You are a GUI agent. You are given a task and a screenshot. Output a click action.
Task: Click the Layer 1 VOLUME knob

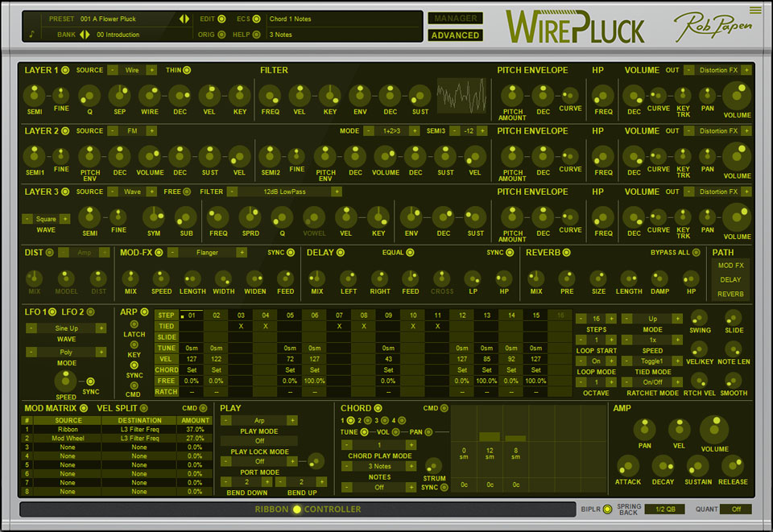[x=737, y=96]
